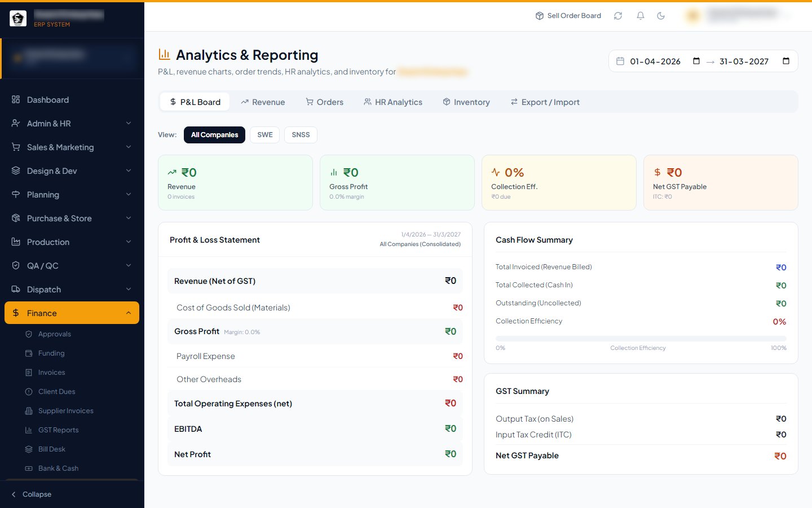Viewport: 812px width, 508px height.
Task: Expand the QA / QC chevron
Action: (129, 265)
